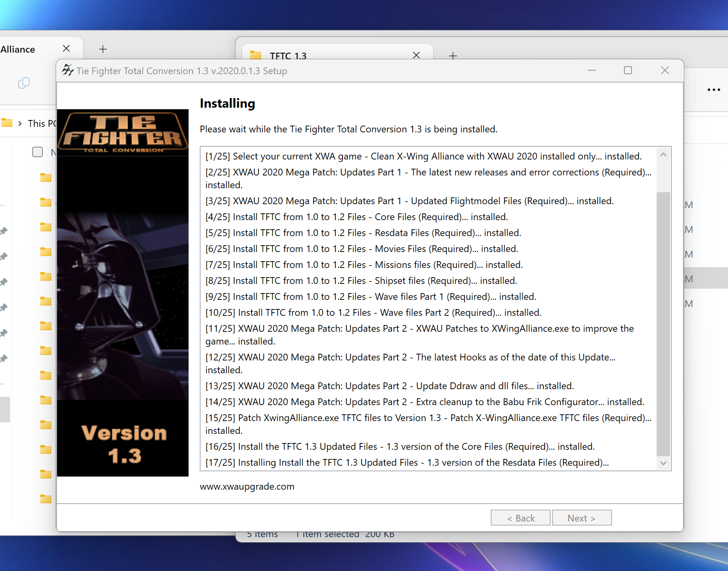728x571 pixels.
Task: Minimize the setup window
Action: point(592,71)
